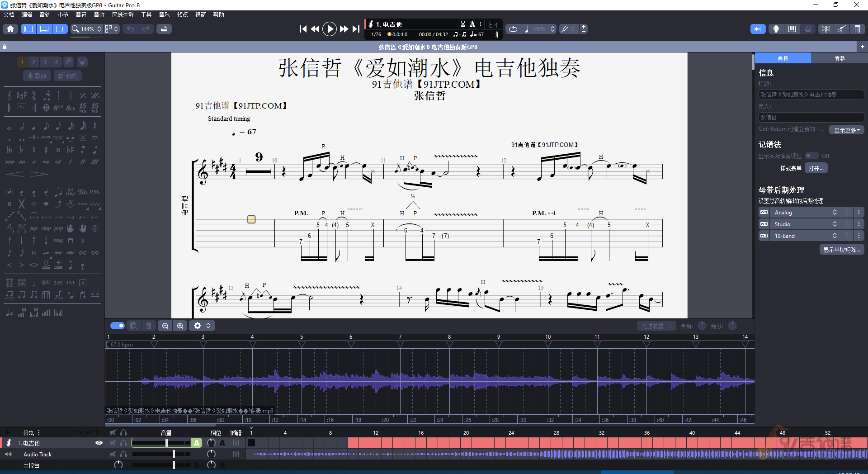
Task: Toggle visibility eye of 电吉他 track
Action: coord(99,443)
